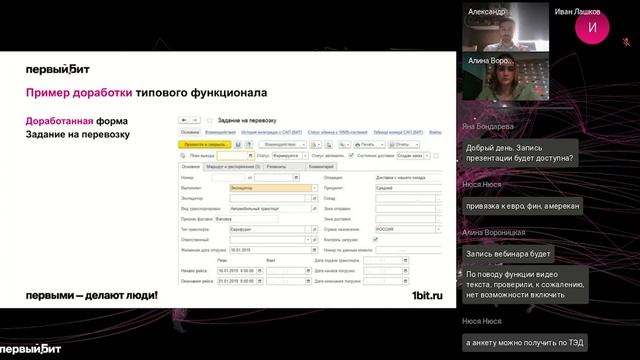The width and height of the screenshot is (640, 360).
Task: Click the 1bit.ru text on the slide
Action: pyautogui.click(x=427, y=296)
